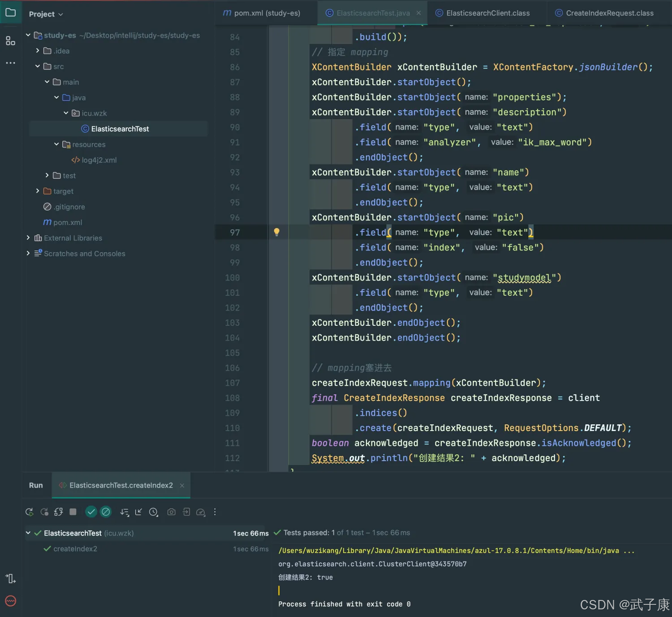This screenshot has width=672, height=617.
Task: Click the Import tests icon in Run toolbar
Action: point(186,512)
